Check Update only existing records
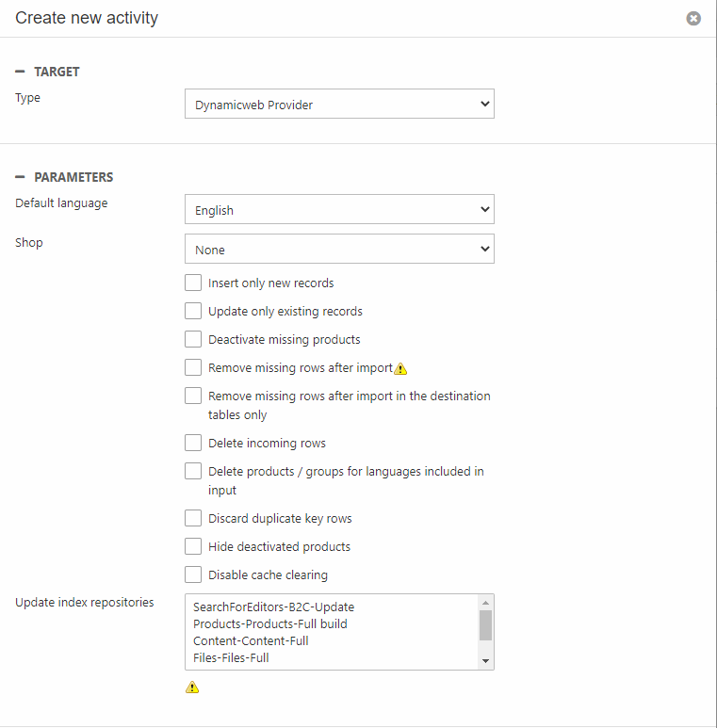717x728 pixels. click(x=193, y=311)
